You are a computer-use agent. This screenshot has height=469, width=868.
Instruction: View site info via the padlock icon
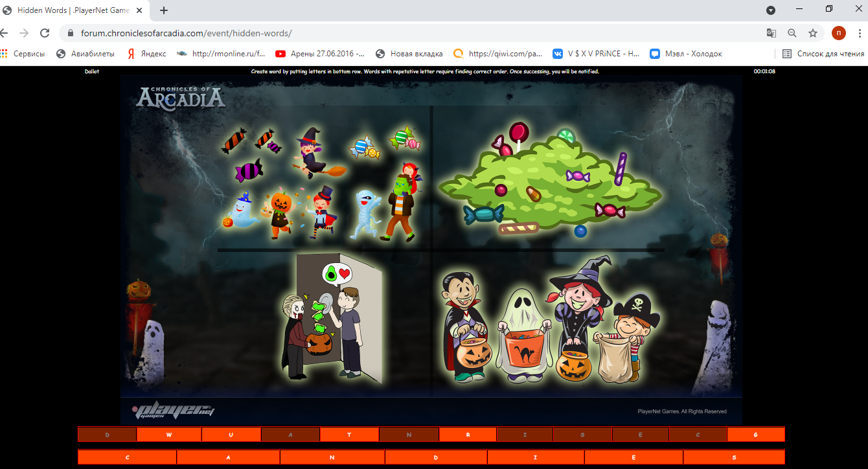click(x=70, y=33)
